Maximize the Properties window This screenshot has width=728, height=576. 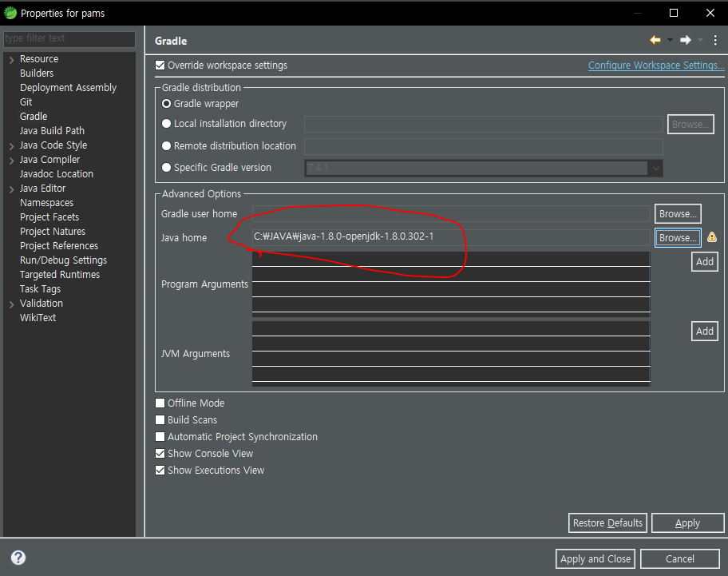[x=674, y=13]
